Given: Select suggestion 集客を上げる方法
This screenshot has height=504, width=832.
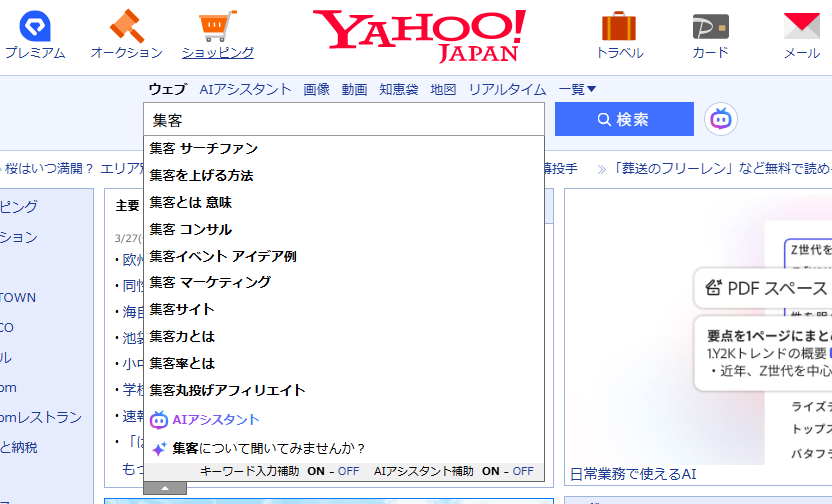Looking at the screenshot, I should pos(344,176).
